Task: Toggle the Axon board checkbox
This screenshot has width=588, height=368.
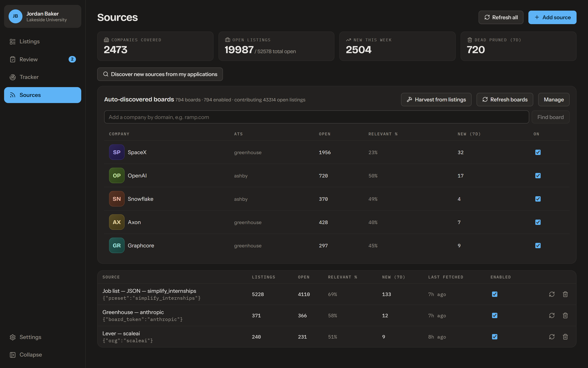Action: [538, 222]
